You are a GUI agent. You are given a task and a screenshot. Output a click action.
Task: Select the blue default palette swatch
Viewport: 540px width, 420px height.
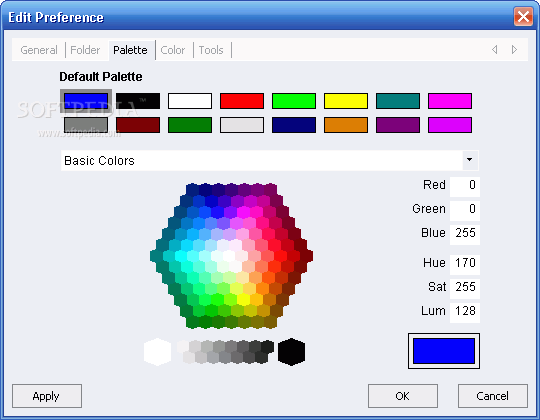tap(86, 101)
